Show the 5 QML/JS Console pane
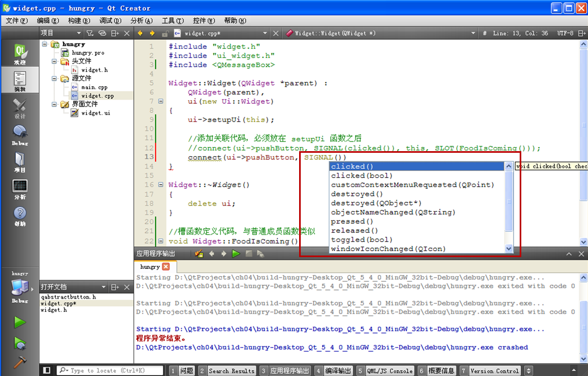The height and width of the screenshot is (376, 588). [385, 371]
